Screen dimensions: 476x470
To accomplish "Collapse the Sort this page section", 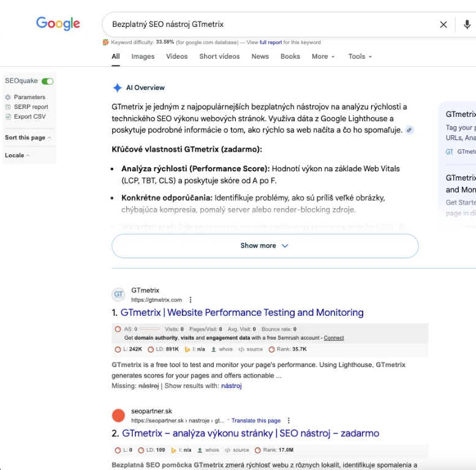I will coord(28,138).
